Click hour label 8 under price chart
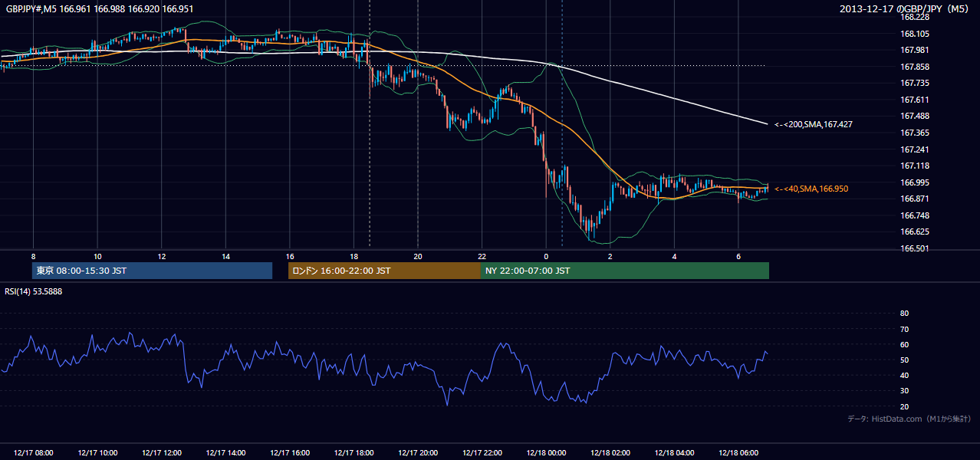The height and width of the screenshot is (460, 980). click(33, 256)
